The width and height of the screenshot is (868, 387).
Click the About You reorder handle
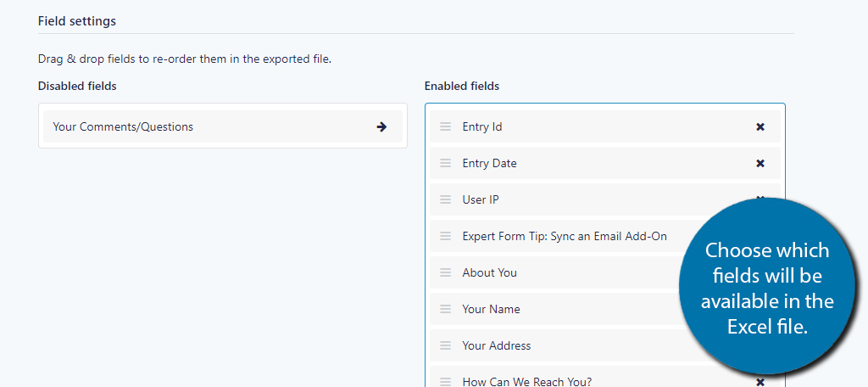446,272
